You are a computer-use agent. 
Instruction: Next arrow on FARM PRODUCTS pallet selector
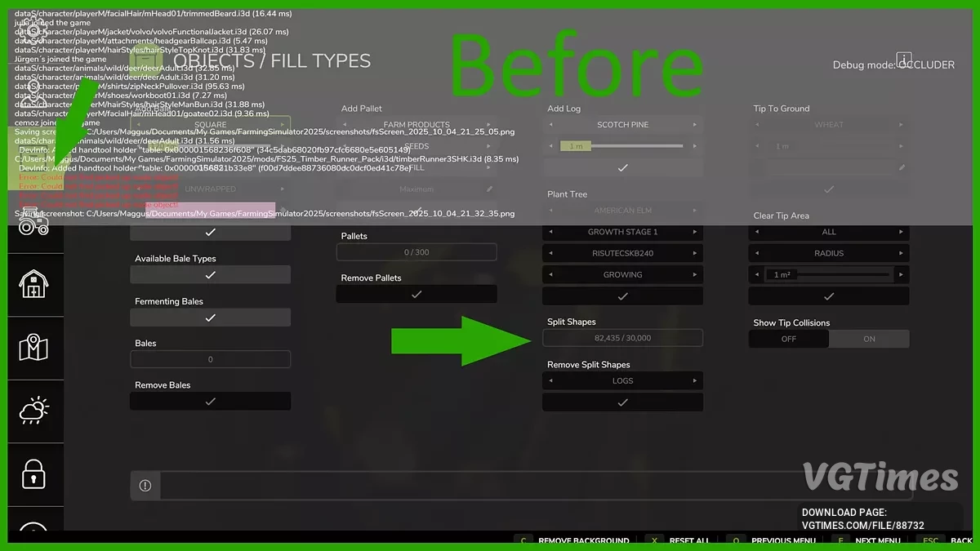pos(489,125)
